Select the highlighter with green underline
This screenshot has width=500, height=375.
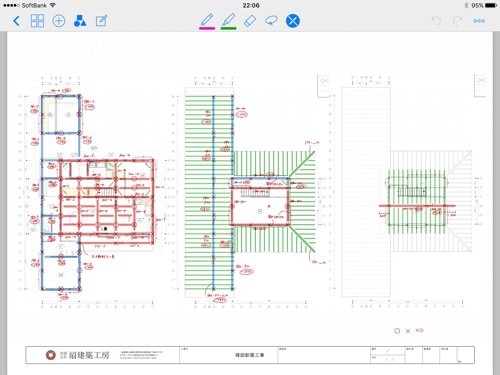pyautogui.click(x=229, y=20)
